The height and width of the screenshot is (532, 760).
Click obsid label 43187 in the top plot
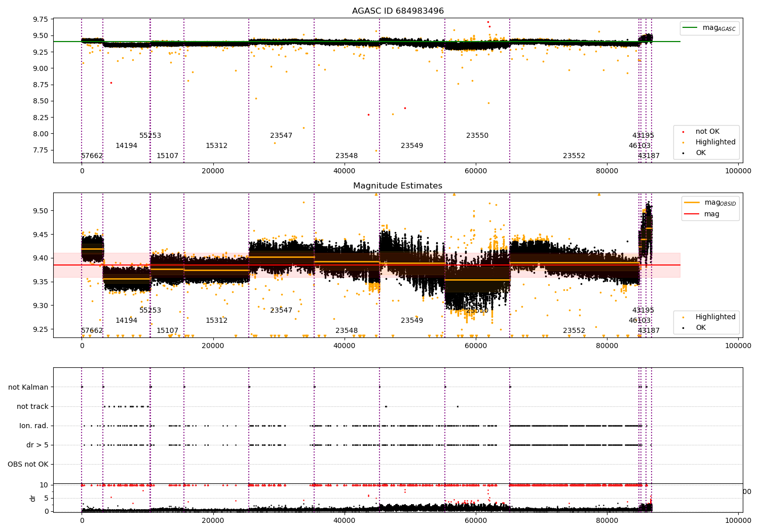(649, 156)
